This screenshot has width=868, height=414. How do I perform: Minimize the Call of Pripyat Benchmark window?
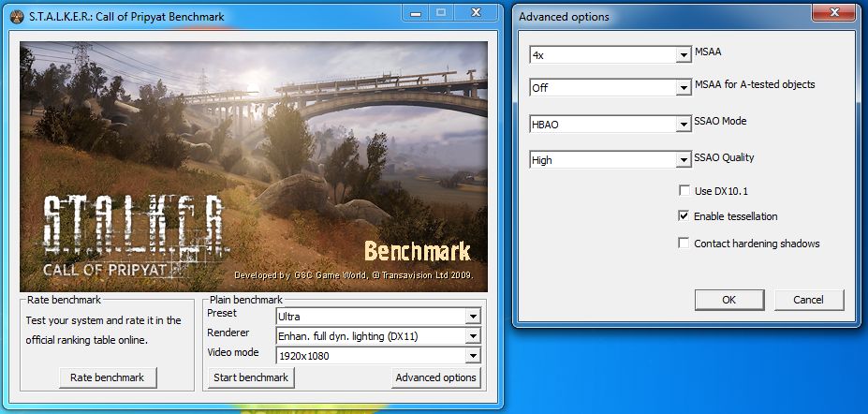pos(416,13)
